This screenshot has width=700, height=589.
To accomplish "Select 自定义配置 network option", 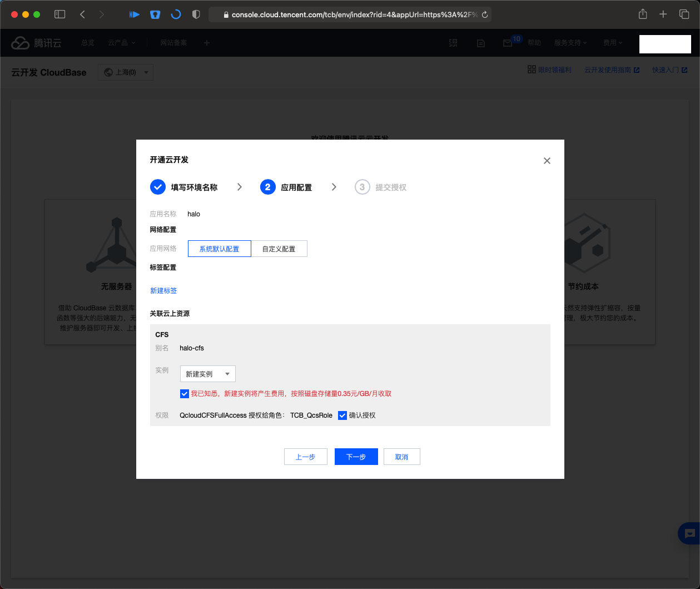I will tap(279, 249).
